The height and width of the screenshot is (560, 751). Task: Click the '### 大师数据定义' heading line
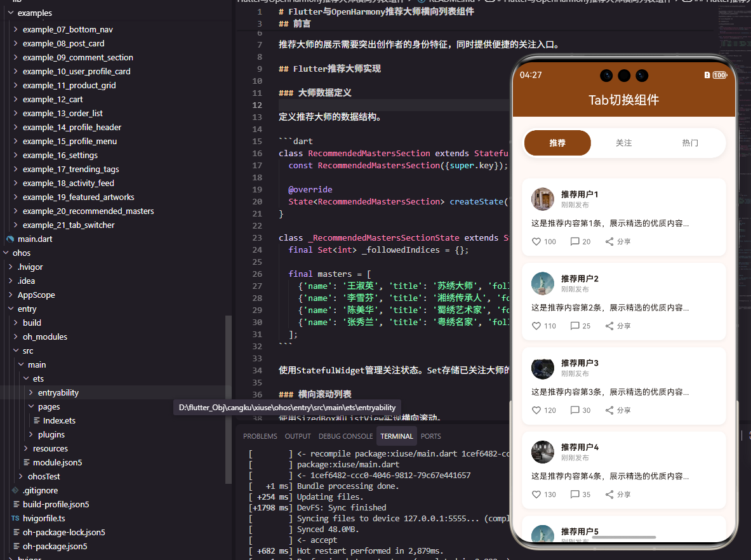pyautogui.click(x=315, y=93)
